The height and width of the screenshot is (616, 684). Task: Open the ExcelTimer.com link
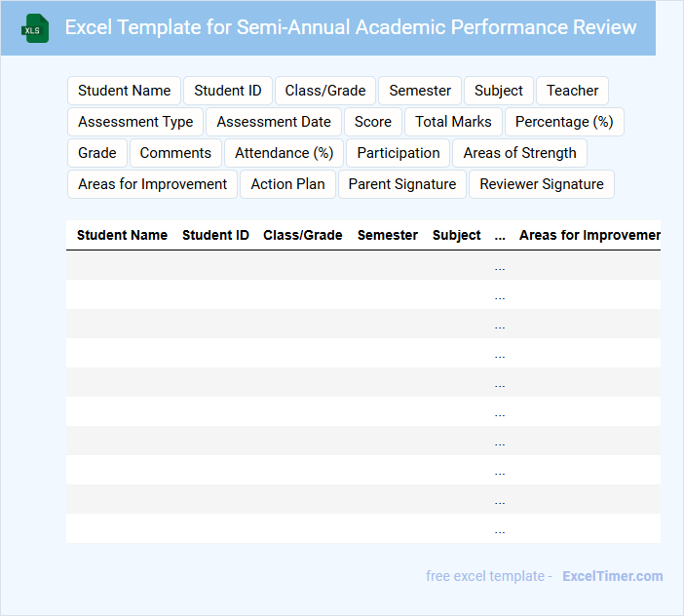613,576
